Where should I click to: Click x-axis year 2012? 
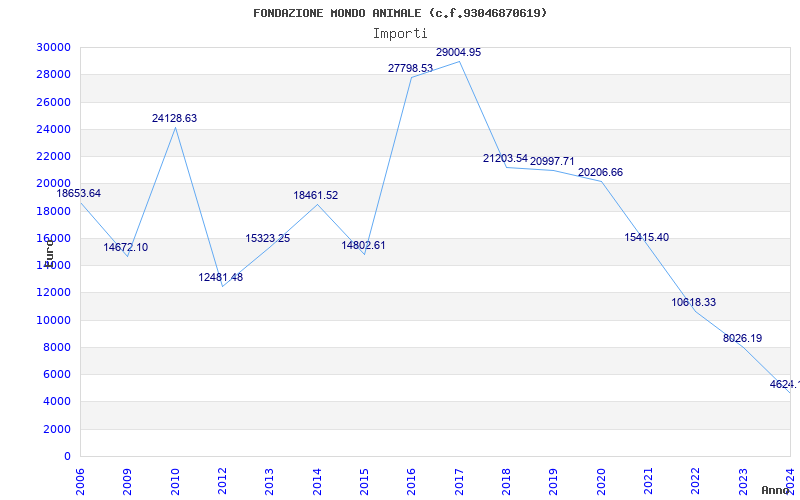click(x=222, y=481)
